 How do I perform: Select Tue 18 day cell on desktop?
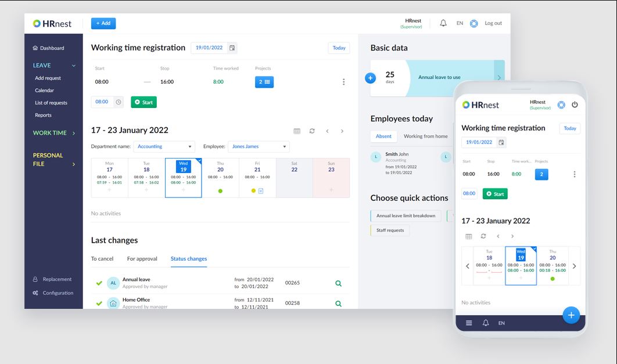tap(146, 178)
